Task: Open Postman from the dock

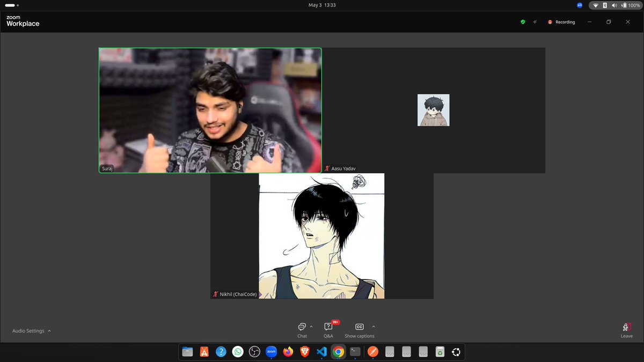Action: [373, 352]
